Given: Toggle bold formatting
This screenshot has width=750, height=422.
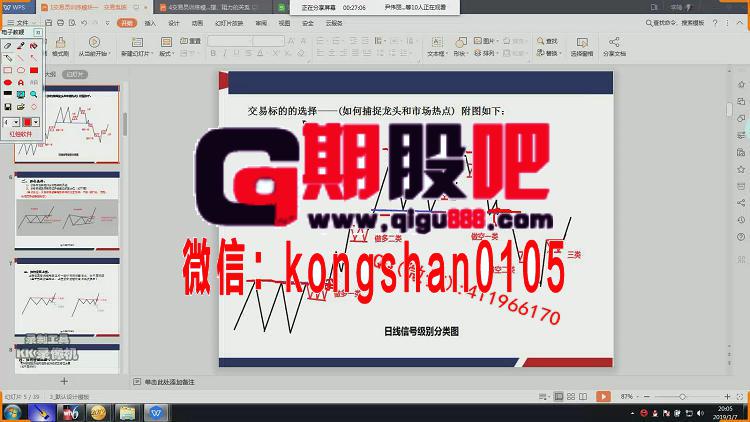Looking at the screenshot, I should click(x=213, y=53).
